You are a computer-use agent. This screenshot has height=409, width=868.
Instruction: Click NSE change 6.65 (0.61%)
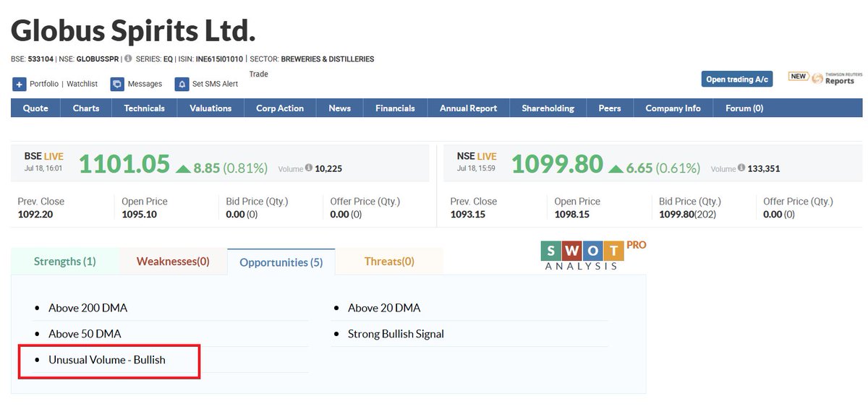click(655, 168)
